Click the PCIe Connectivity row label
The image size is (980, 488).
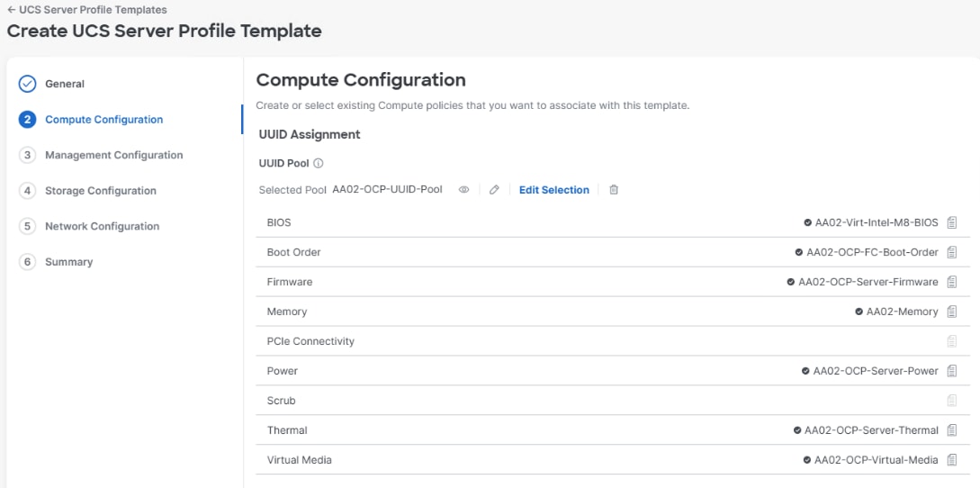pyautogui.click(x=310, y=341)
